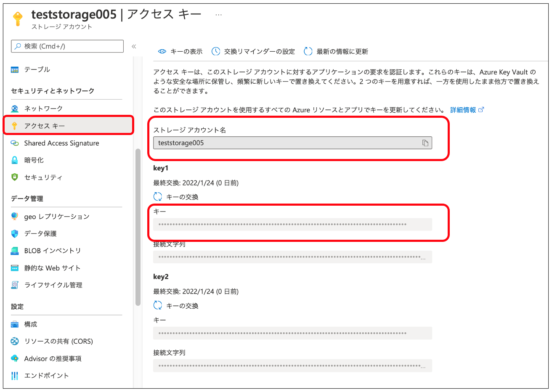Open リソースの共有 (CORS)
The height and width of the screenshot is (392, 552).
click(58, 341)
